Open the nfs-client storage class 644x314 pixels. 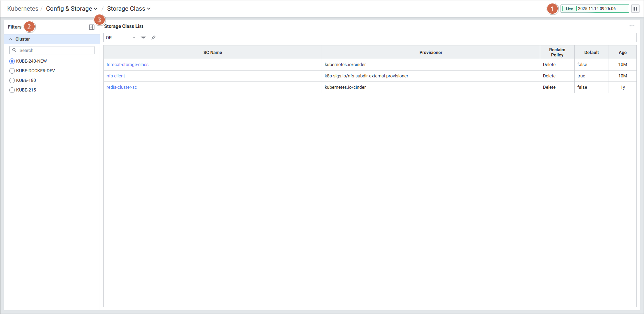coord(116,76)
